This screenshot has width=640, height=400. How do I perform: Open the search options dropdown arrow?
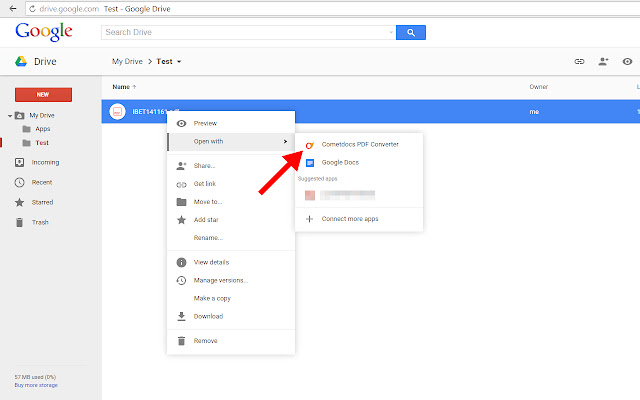(x=391, y=32)
